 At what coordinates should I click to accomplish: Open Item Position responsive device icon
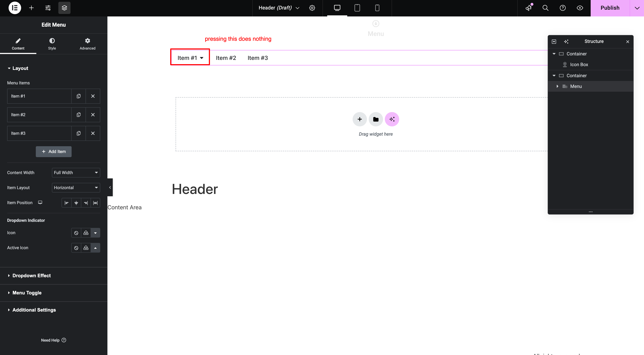(40, 203)
